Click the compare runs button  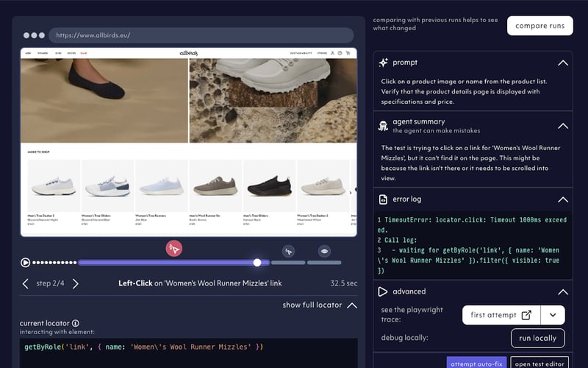[540, 26]
